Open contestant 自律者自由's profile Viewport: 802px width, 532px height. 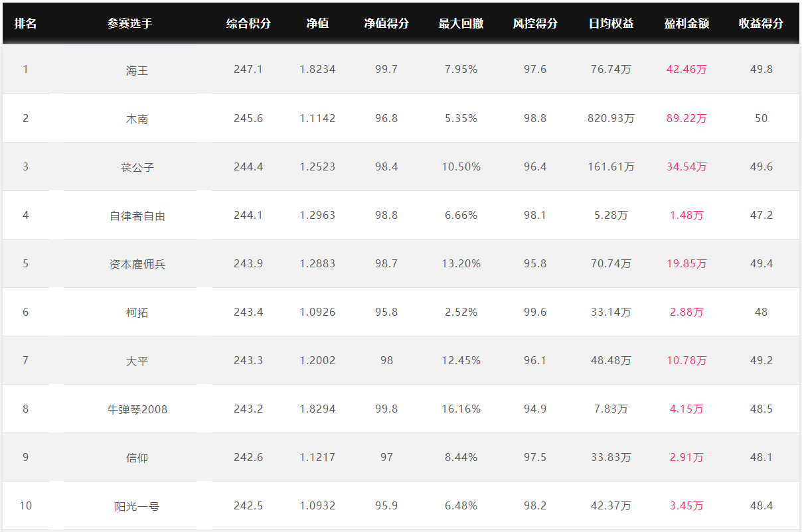(x=137, y=216)
